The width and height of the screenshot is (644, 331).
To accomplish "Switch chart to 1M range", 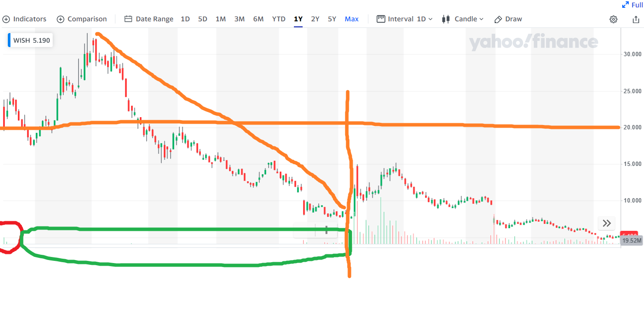I will 221,19.
